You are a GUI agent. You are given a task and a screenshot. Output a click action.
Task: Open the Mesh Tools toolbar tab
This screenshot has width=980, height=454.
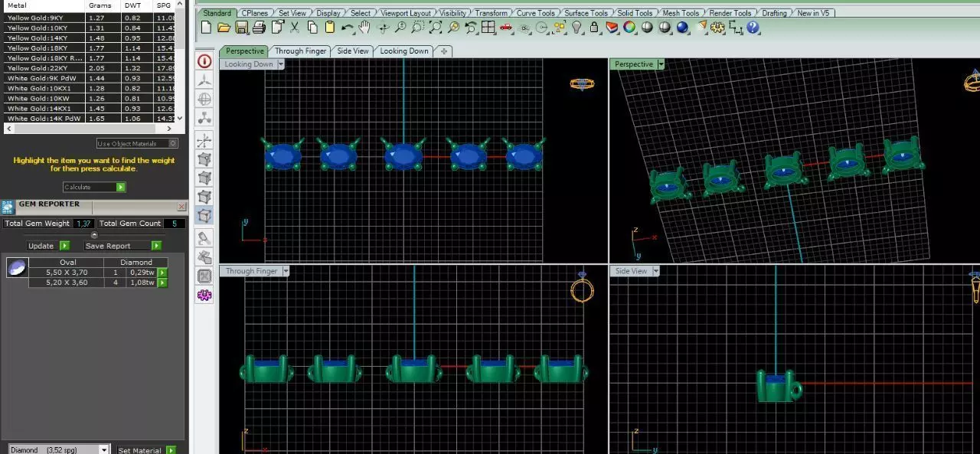pyautogui.click(x=681, y=13)
